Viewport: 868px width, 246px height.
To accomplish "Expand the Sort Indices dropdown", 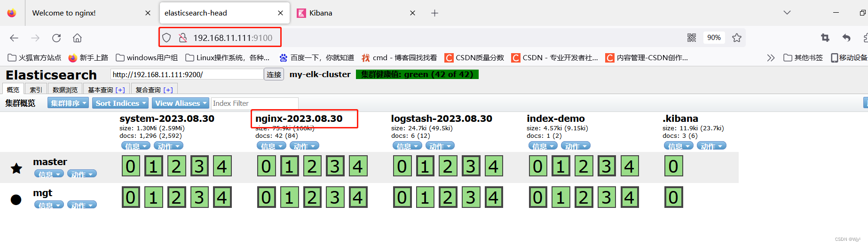I will click(x=120, y=103).
